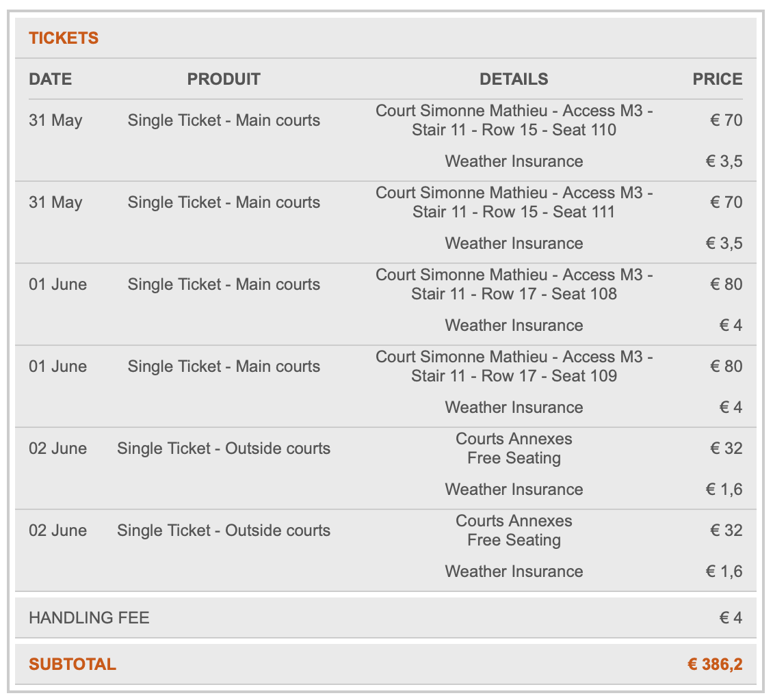The height and width of the screenshot is (700, 773).
Task: Click the € 4 handling fee amount
Action: [731, 618]
